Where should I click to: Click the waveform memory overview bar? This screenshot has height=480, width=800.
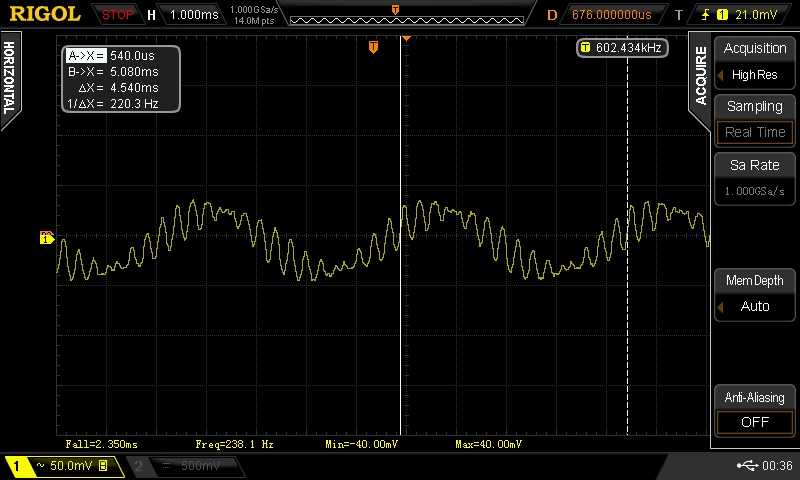coord(395,15)
